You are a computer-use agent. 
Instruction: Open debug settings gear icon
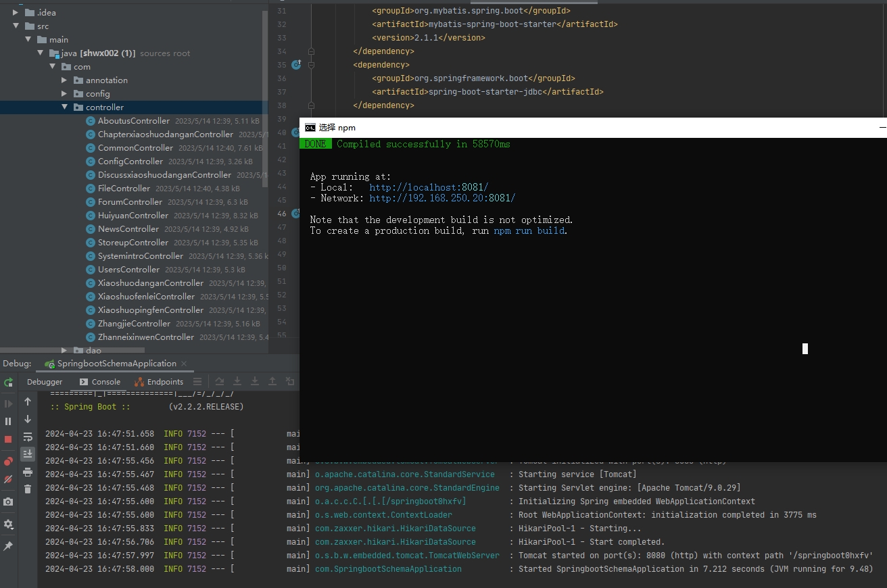[x=8, y=524]
